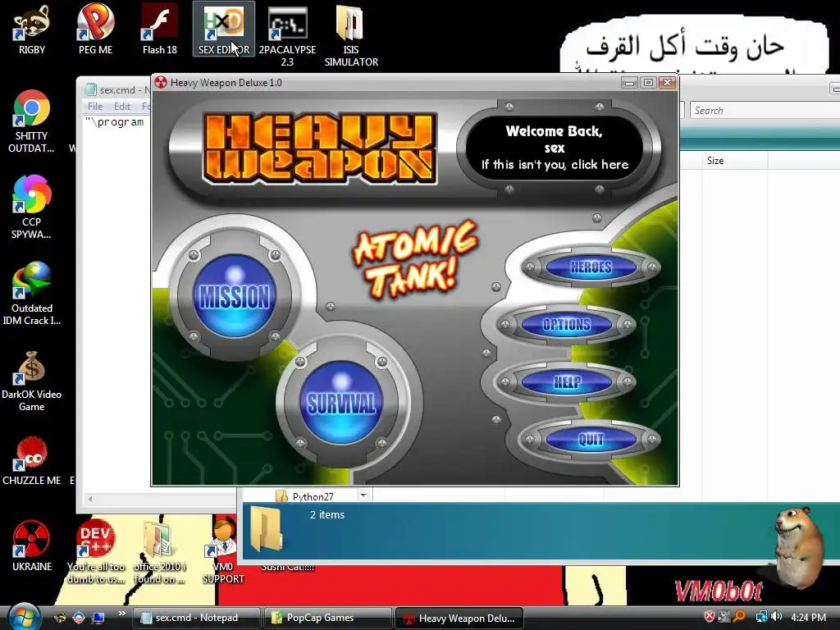
Task: Select the HxD 'SEX EDITOR' desktop icon
Action: pyautogui.click(x=224, y=30)
